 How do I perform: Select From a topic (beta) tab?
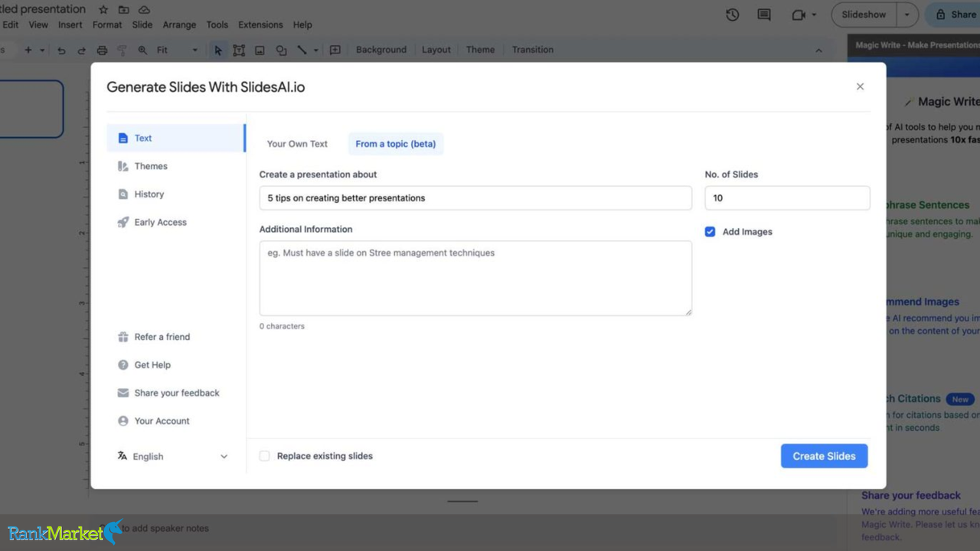coord(396,144)
